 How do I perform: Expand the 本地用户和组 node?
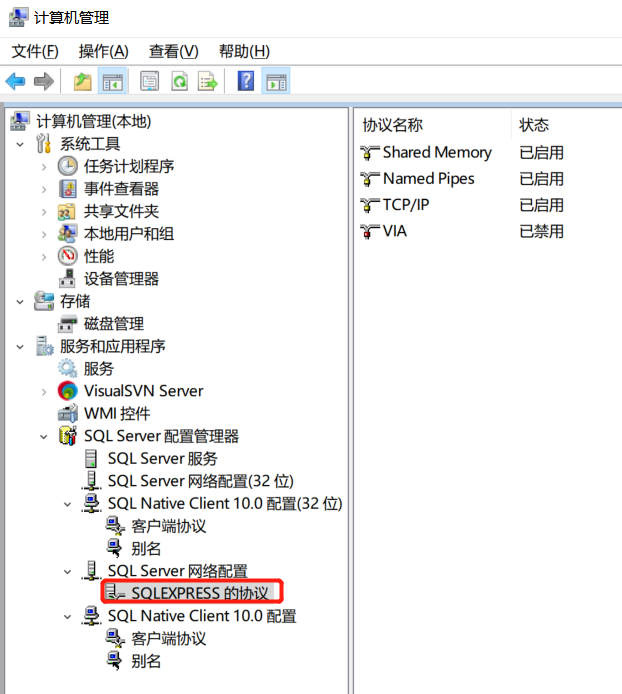click(44, 234)
